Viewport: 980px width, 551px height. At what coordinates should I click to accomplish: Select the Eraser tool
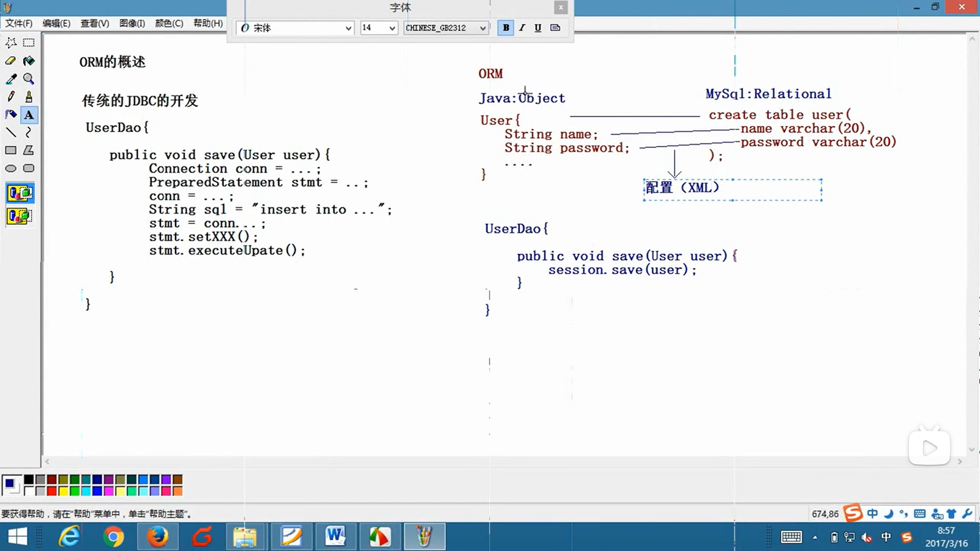coord(11,61)
